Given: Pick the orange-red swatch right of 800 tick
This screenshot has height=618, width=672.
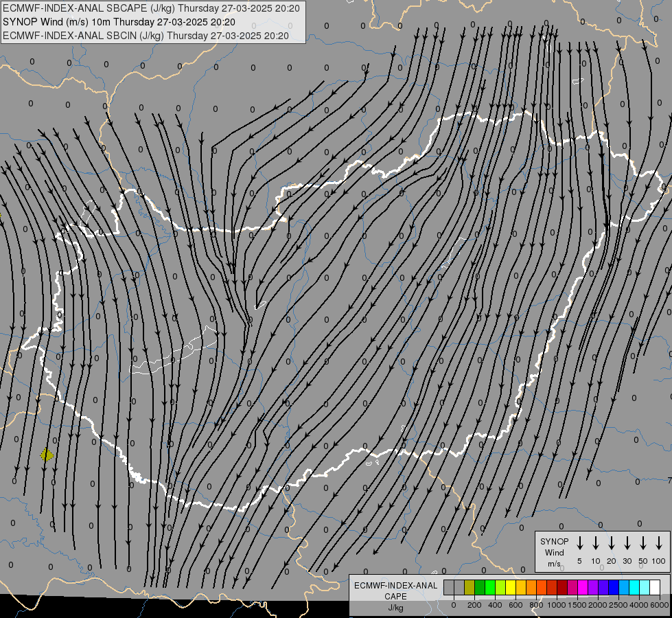Looking at the screenshot, I should click(542, 587).
